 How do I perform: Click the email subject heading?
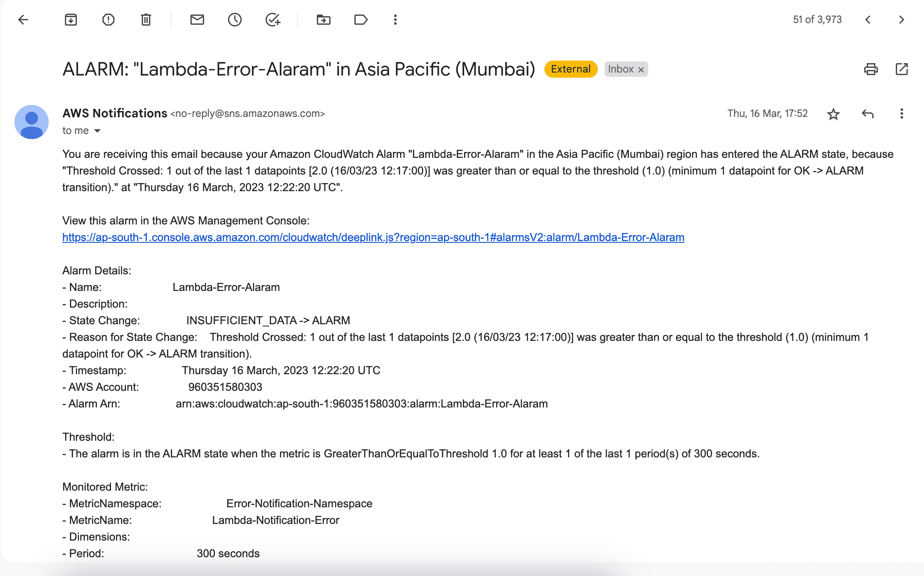299,69
